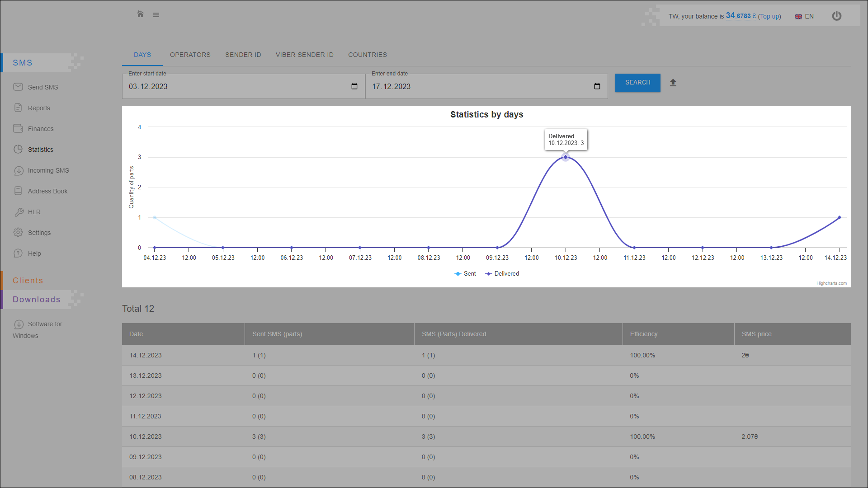Expand the Clients sidebar section

tap(28, 281)
